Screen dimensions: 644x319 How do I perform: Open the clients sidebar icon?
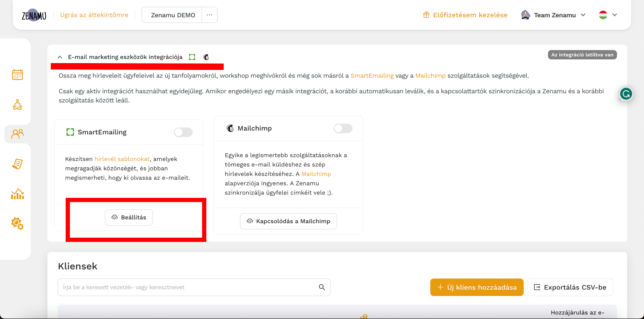pyautogui.click(x=17, y=134)
